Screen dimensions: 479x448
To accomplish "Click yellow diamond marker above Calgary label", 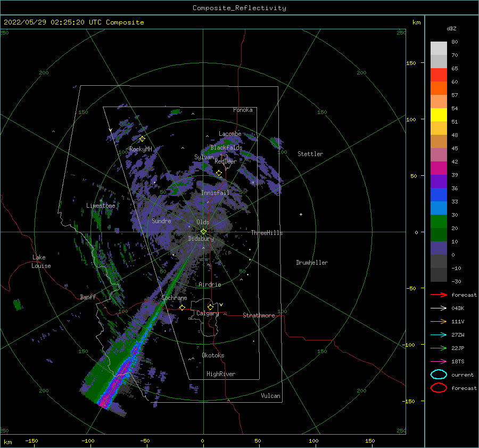I will click(x=210, y=307).
